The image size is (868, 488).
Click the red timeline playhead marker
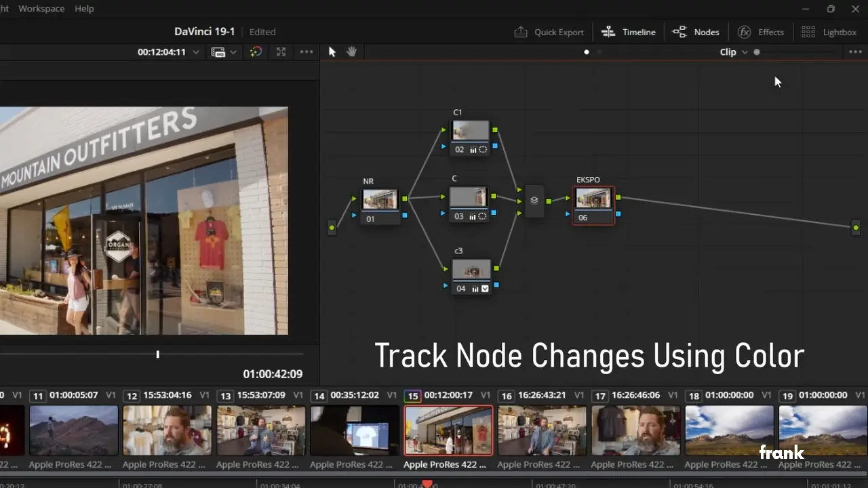point(427,484)
